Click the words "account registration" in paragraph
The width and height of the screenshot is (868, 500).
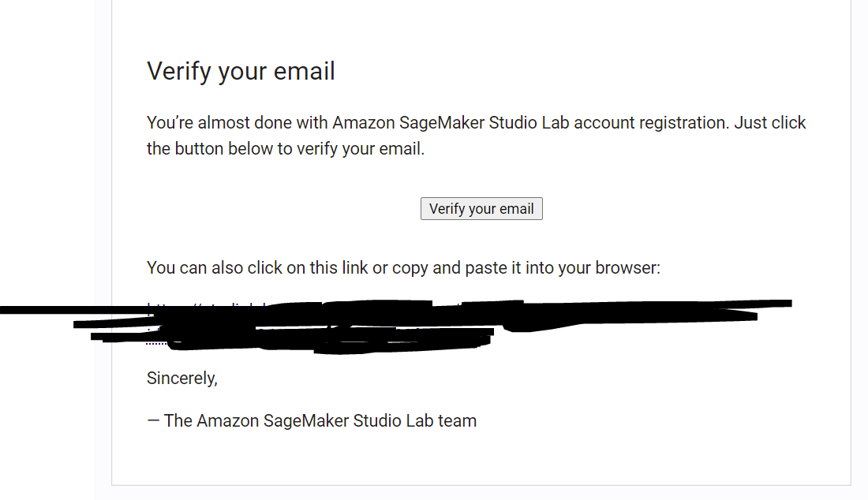pyautogui.click(x=650, y=122)
